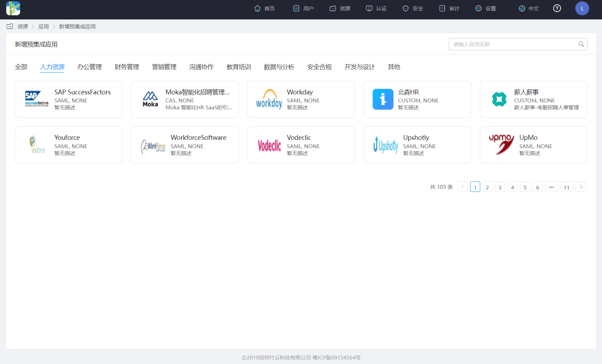Image resolution: width=602 pixels, height=364 pixels.
Task: Switch language via 中文 label
Action: click(534, 9)
